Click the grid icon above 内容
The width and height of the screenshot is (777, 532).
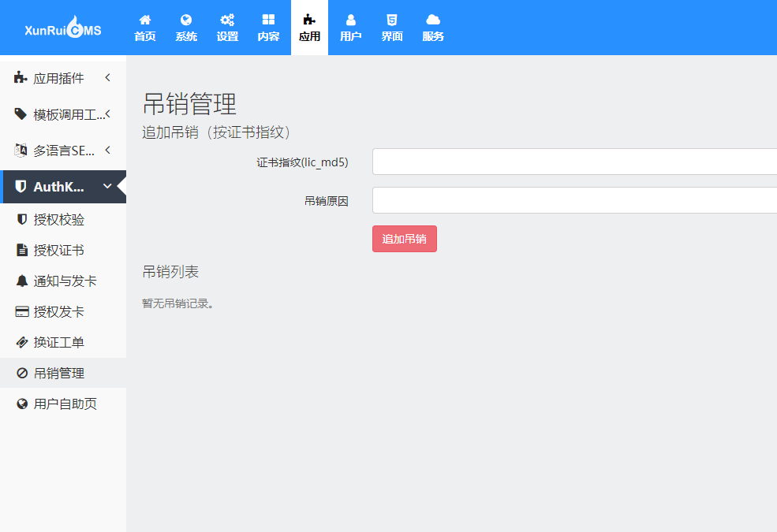tap(268, 20)
